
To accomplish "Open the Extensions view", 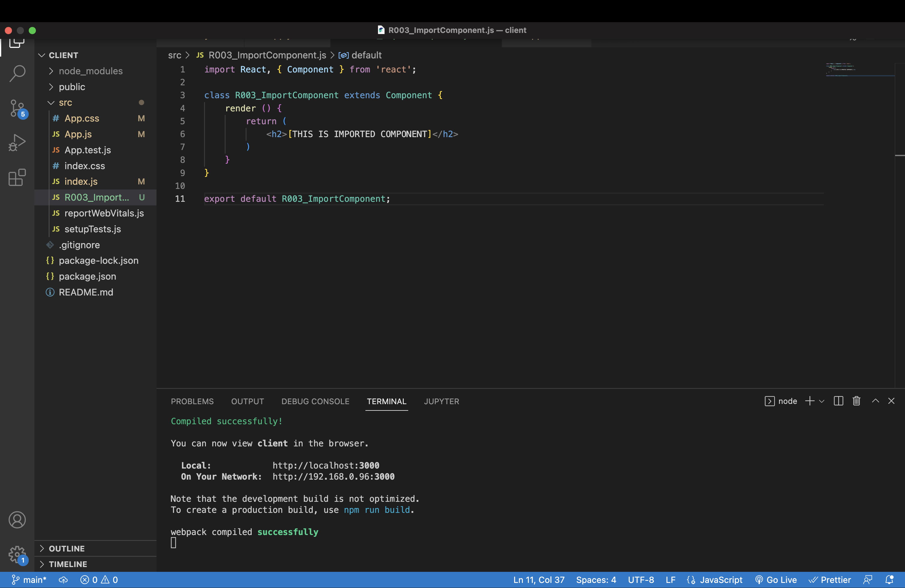I will (x=17, y=178).
